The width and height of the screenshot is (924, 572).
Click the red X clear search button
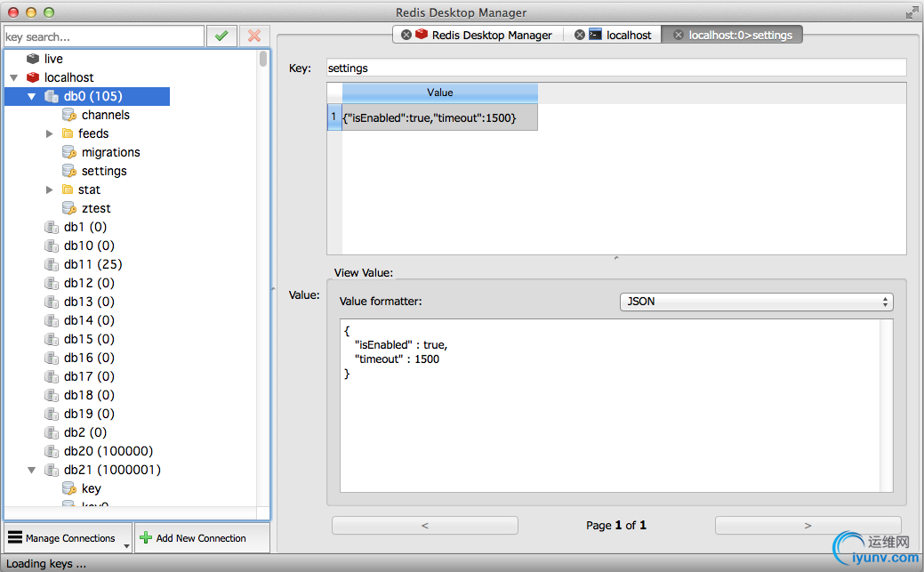[x=254, y=36]
